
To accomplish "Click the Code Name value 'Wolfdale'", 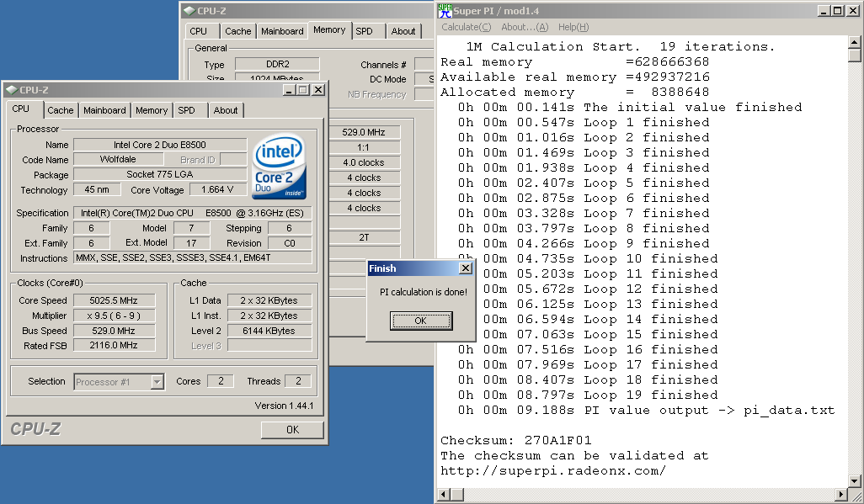I will click(x=118, y=159).
